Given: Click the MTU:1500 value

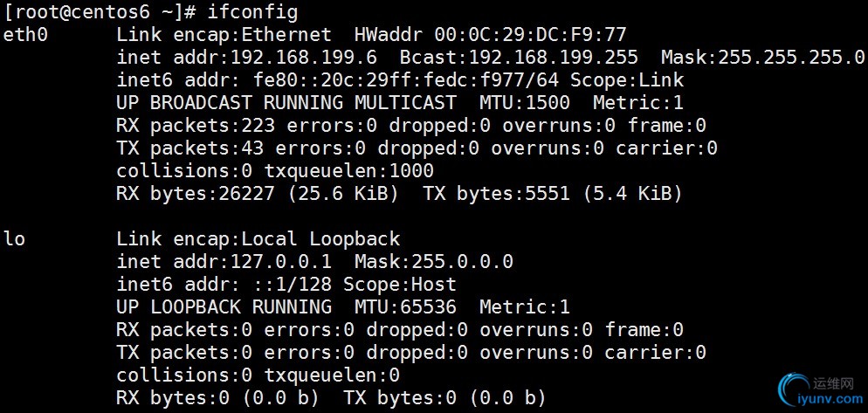Looking at the screenshot, I should (x=524, y=102).
